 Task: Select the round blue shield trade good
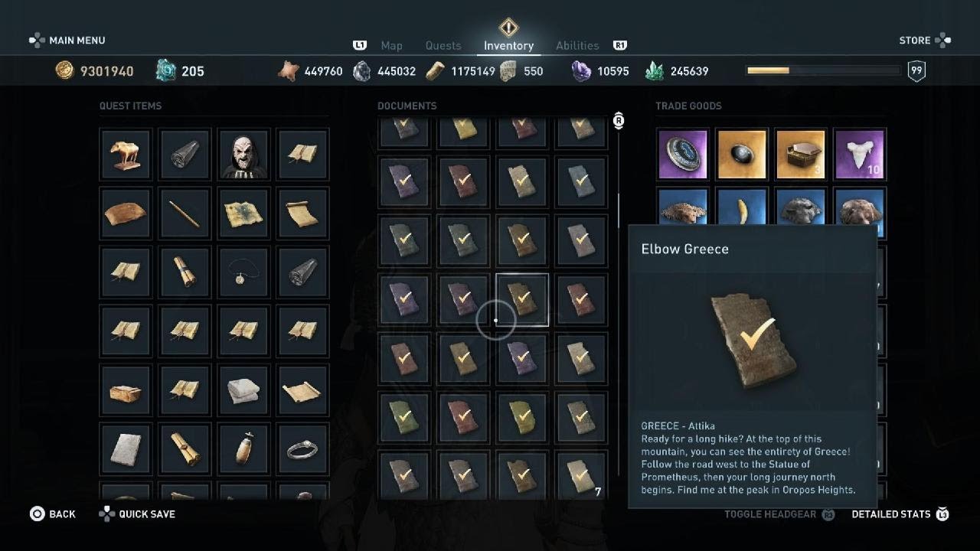point(683,154)
